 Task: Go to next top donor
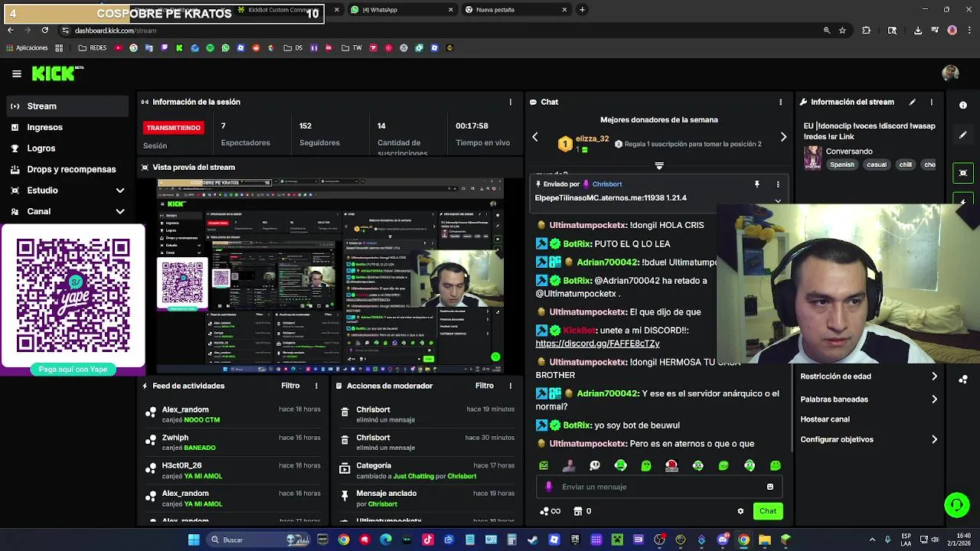783,137
